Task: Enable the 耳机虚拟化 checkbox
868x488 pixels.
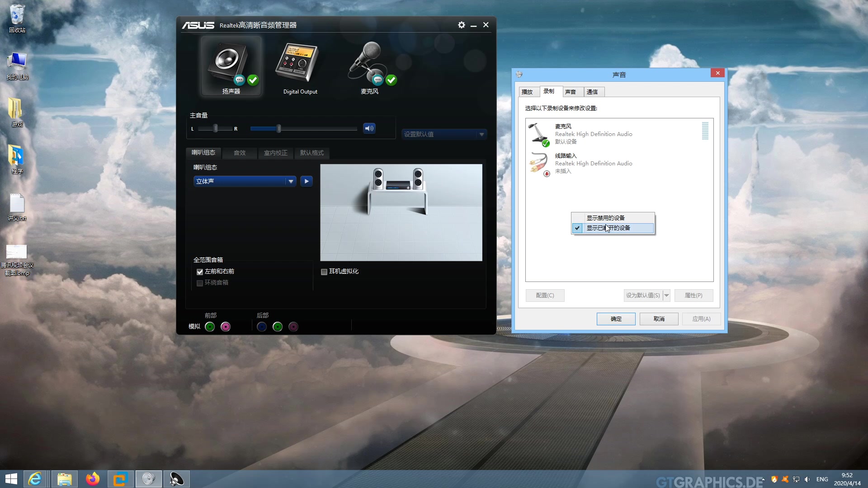Action: 324,272
